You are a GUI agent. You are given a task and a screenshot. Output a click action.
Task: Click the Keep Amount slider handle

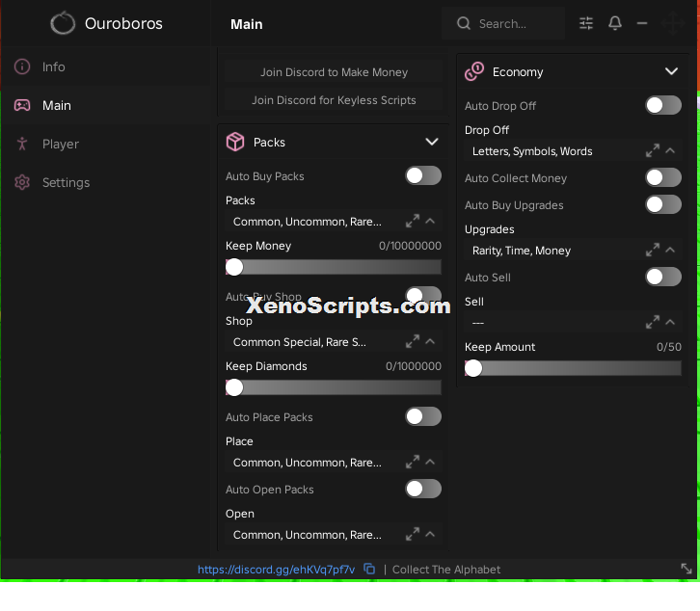tap(473, 368)
